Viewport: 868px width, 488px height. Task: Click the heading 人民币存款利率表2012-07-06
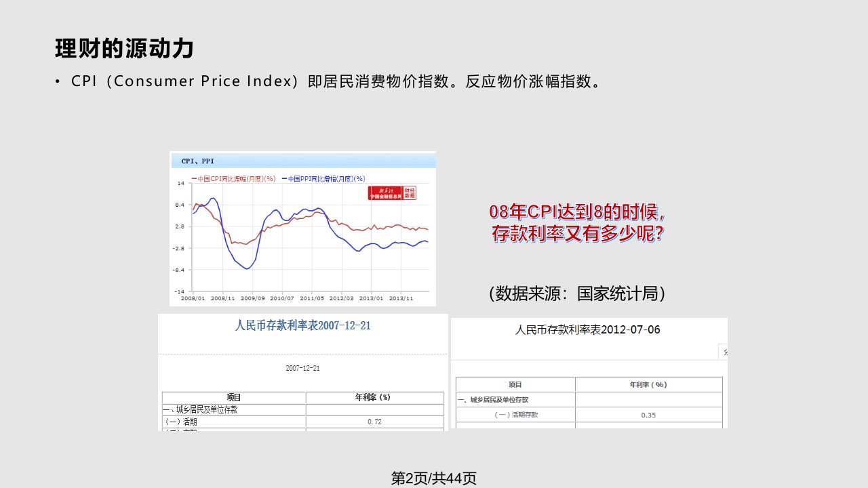click(588, 330)
